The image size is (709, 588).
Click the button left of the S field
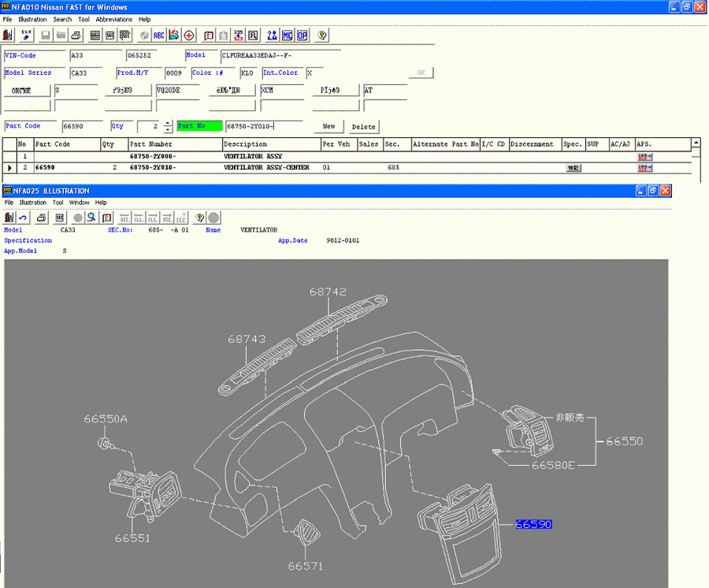(x=27, y=91)
